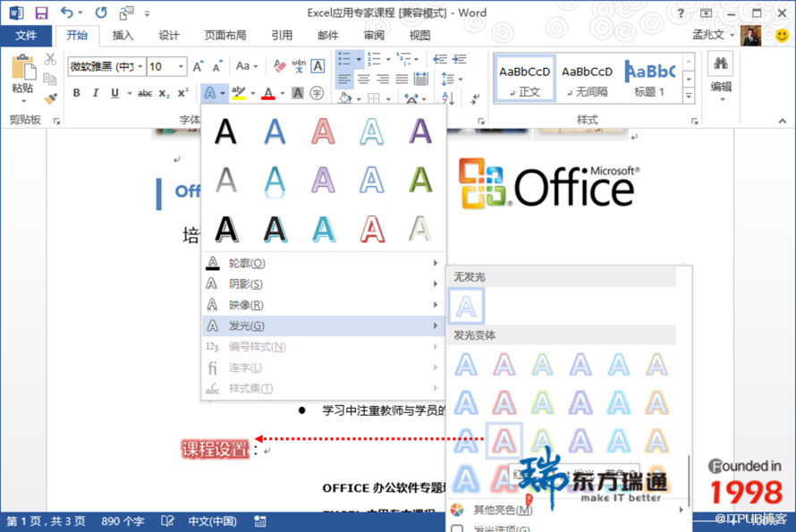Image resolution: width=796 pixels, height=532 pixels.
Task: Open the user account 孟兆文 dropdown
Action: [x=713, y=35]
